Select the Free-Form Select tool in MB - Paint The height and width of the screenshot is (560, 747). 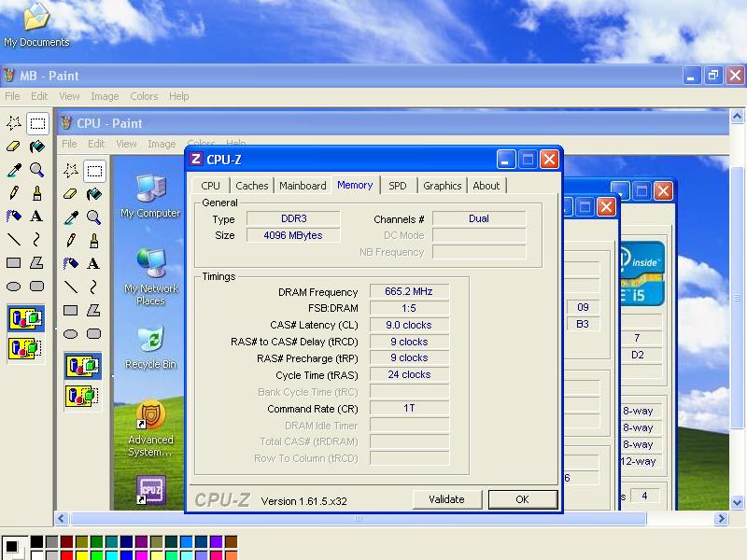(14, 123)
